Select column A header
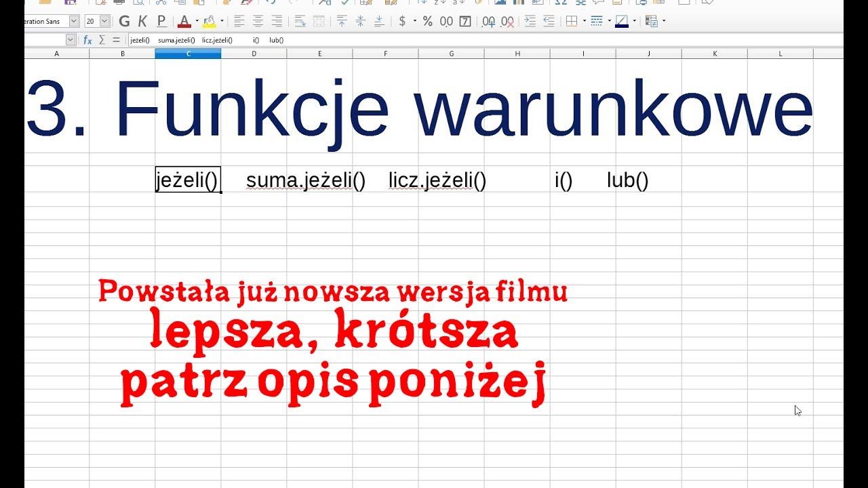This screenshot has width=868, height=488. (x=56, y=54)
